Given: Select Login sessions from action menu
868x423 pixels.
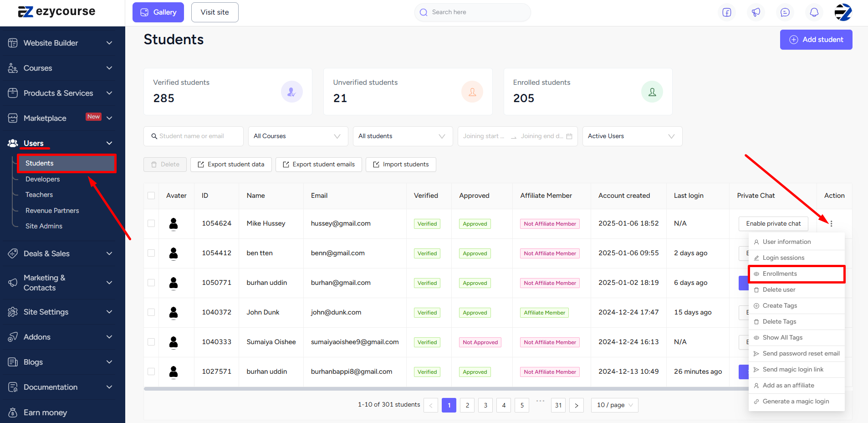Looking at the screenshot, I should tap(797, 258).
